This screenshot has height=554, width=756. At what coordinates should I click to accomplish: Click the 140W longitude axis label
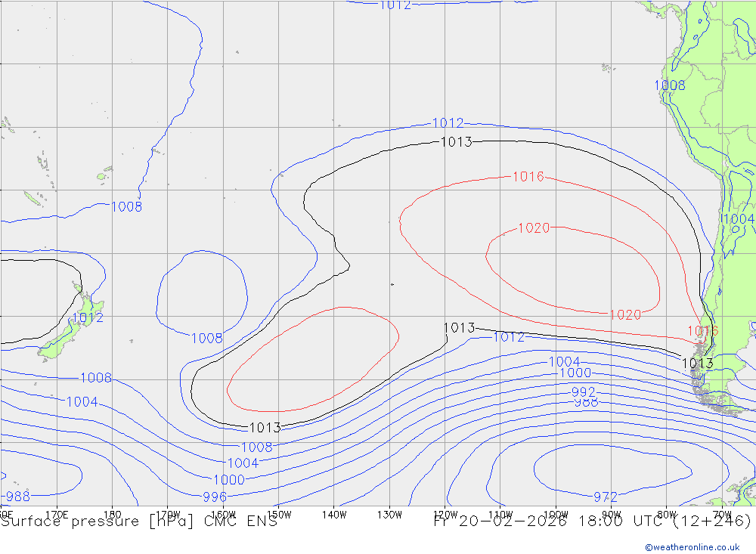click(x=334, y=515)
